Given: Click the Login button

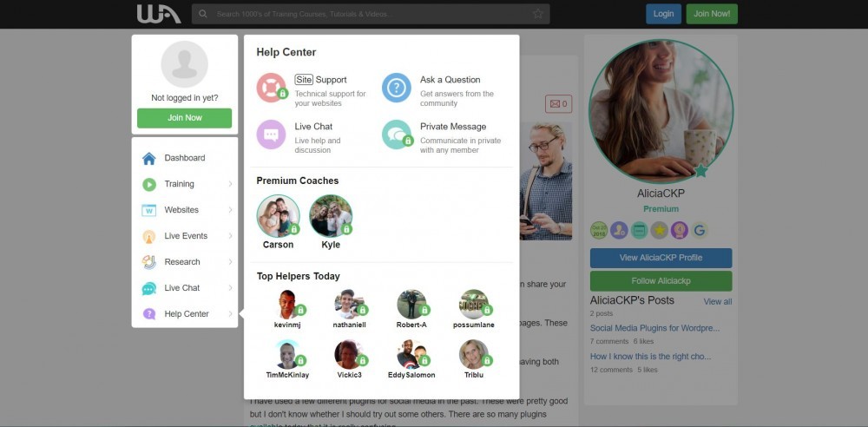Looking at the screenshot, I should (663, 14).
